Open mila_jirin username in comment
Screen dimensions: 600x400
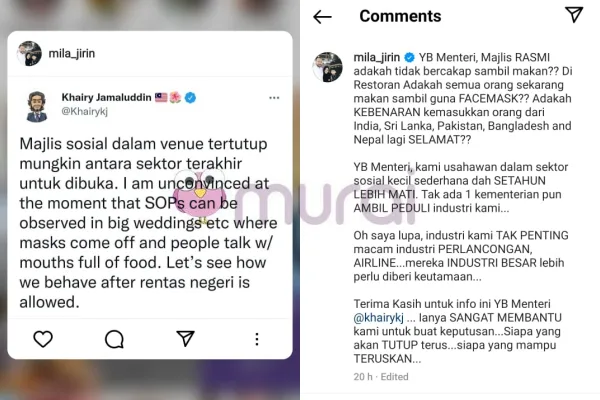(377, 57)
